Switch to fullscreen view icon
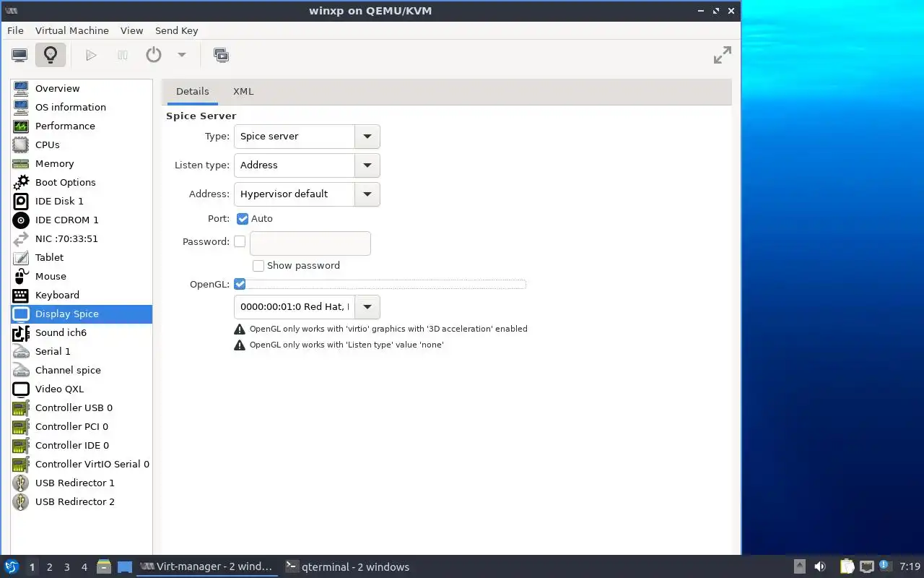 (722, 55)
